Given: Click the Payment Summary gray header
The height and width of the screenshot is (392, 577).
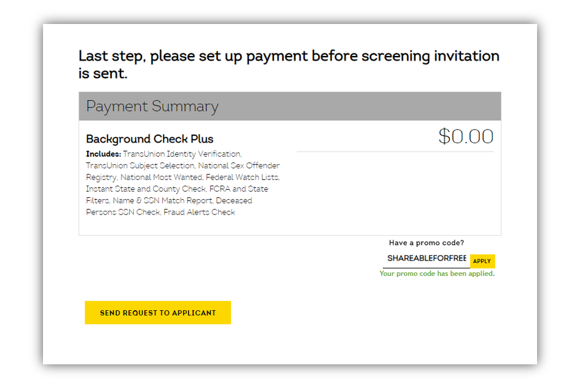Looking at the screenshot, I should pyautogui.click(x=289, y=106).
